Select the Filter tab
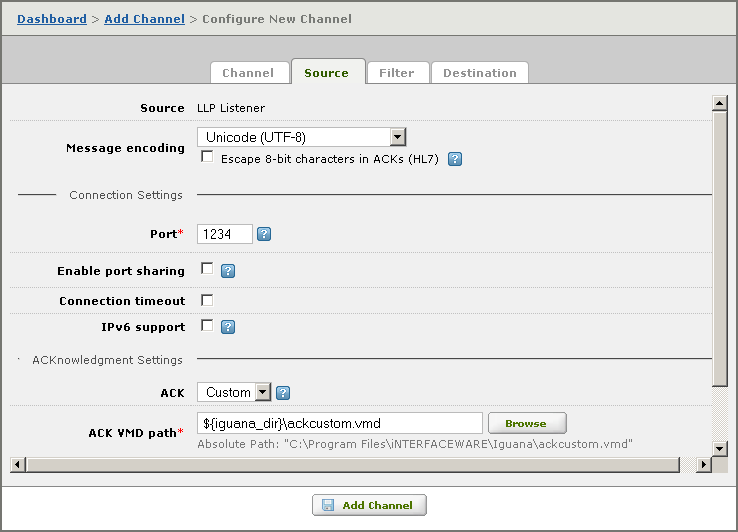This screenshot has height=532, width=738. [397, 73]
